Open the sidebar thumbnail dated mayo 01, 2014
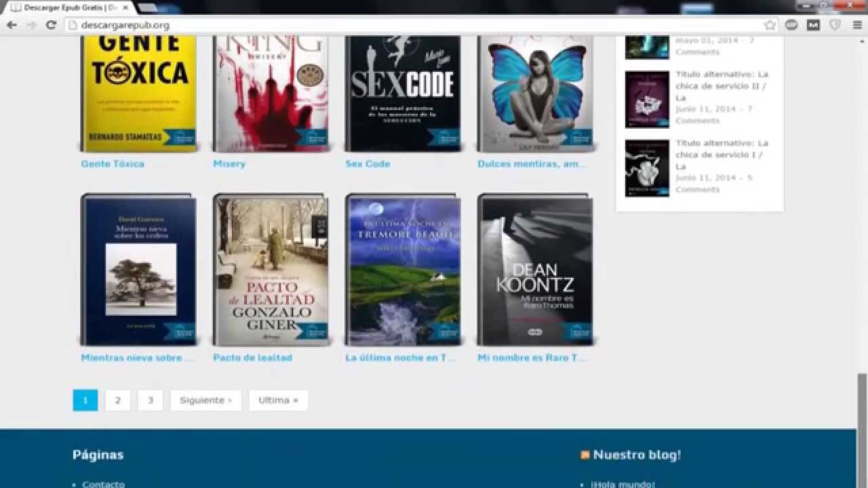868x488 pixels. click(x=647, y=47)
